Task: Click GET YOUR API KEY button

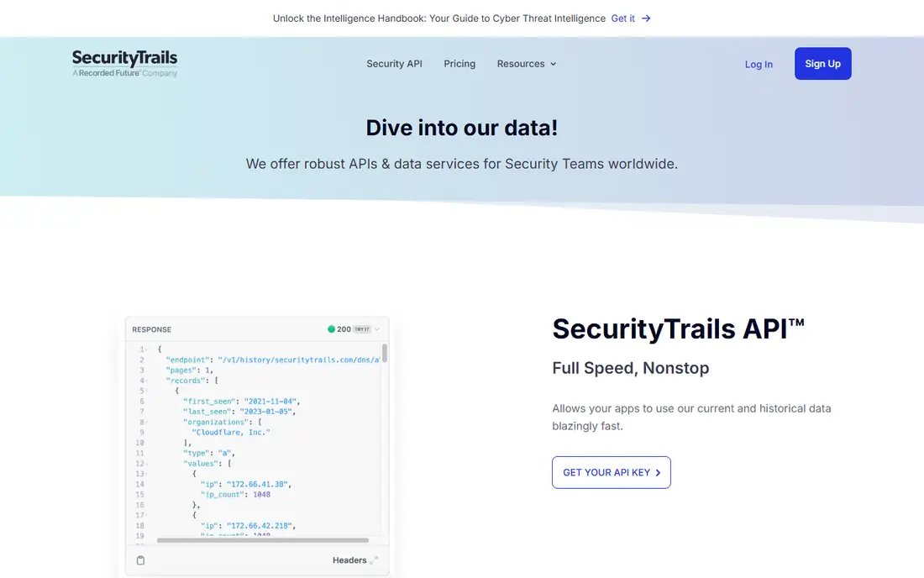Action: coord(611,472)
